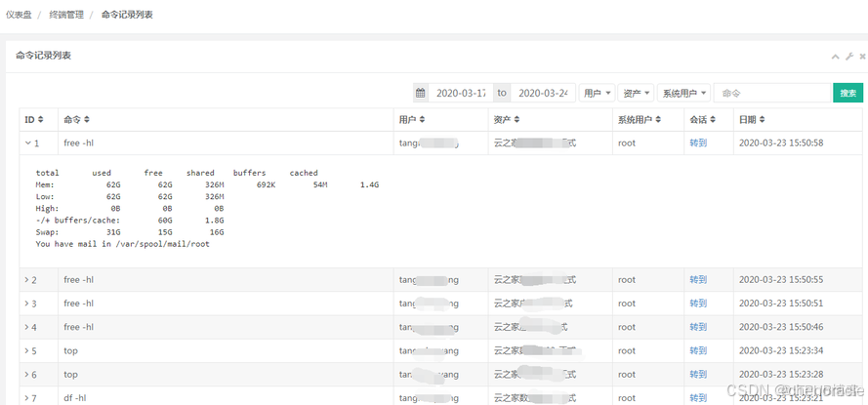Expand row 7 df -hl output
Image resolution: width=868 pixels, height=405 pixels.
(x=26, y=398)
